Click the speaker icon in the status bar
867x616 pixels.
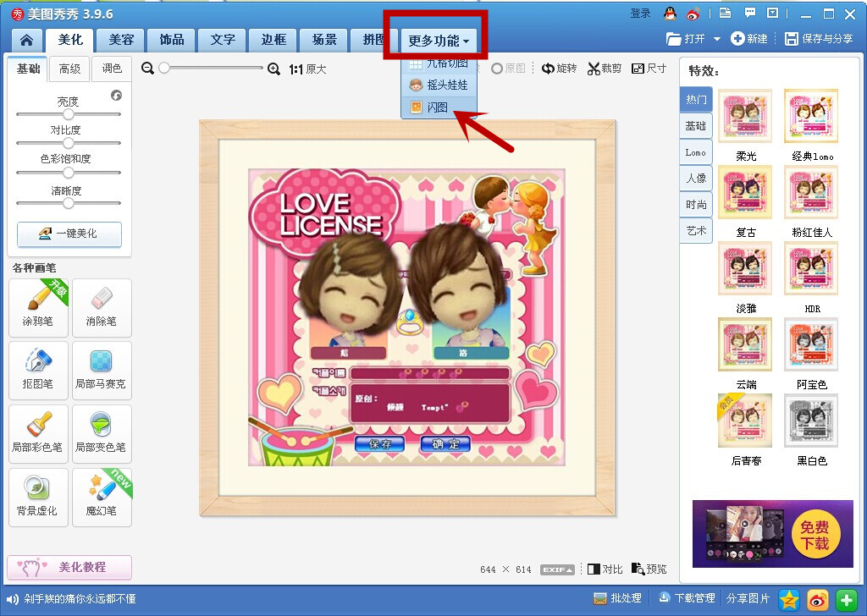[x=12, y=599]
